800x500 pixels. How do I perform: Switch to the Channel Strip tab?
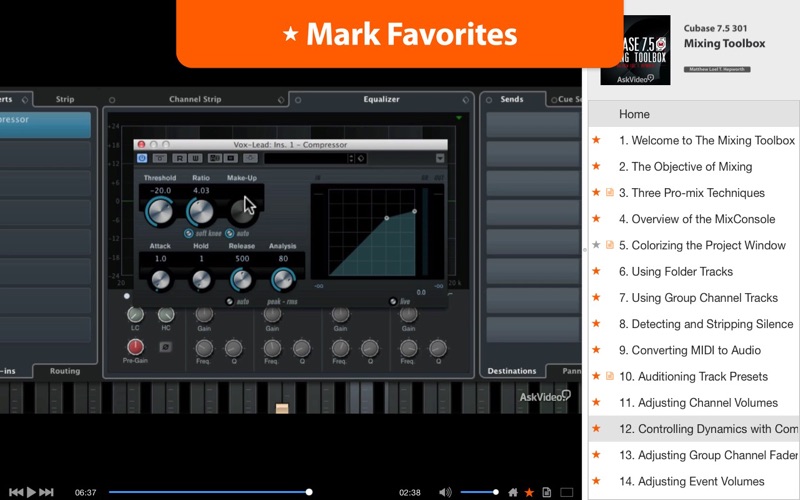click(x=195, y=99)
